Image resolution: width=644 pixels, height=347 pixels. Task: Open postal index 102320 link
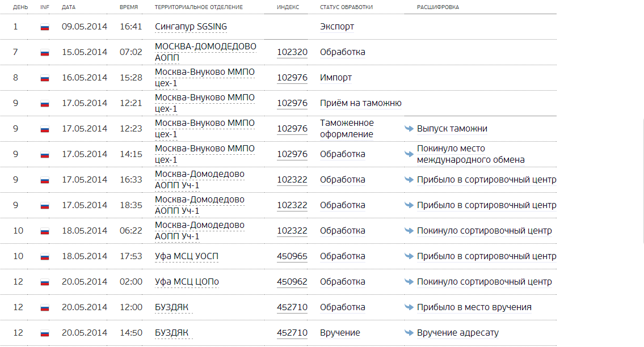point(292,52)
